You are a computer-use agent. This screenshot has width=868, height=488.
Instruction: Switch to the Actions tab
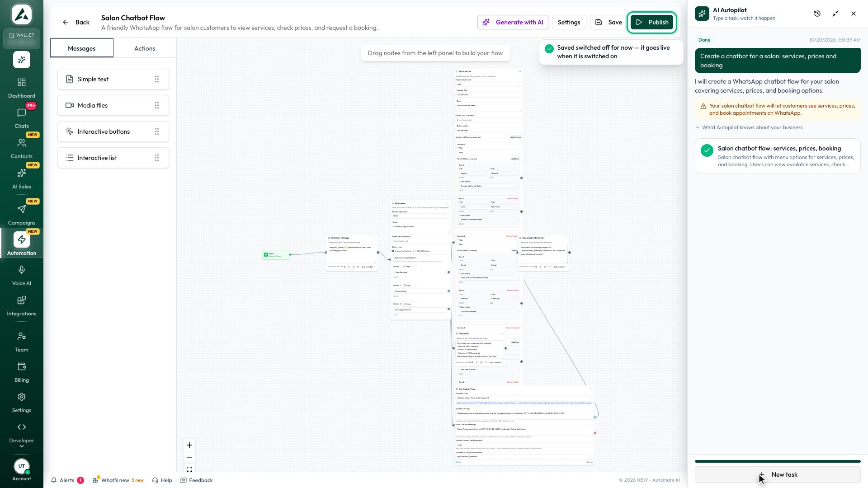145,48
